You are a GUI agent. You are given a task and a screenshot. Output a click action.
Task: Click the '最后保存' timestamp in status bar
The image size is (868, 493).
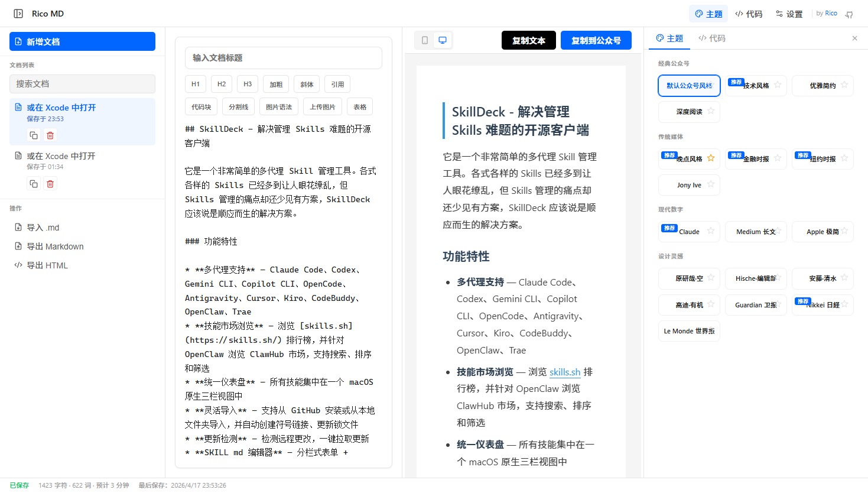pos(182,485)
